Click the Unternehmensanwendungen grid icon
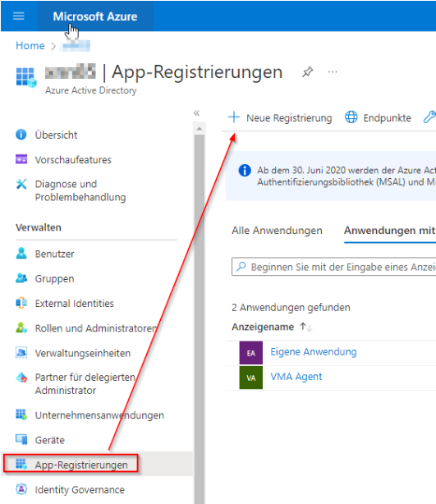Screen dimensions: 436x504 tap(21, 415)
